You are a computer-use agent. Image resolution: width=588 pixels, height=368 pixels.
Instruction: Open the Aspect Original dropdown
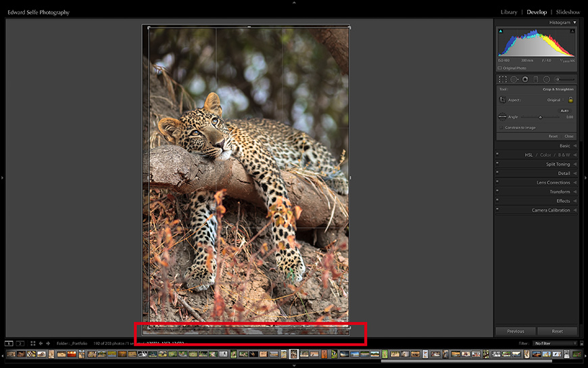(556, 100)
